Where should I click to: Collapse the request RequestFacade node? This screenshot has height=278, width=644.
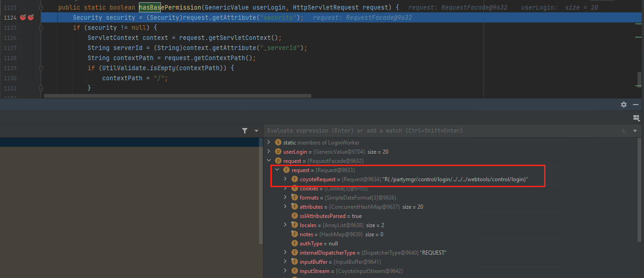coord(269,161)
